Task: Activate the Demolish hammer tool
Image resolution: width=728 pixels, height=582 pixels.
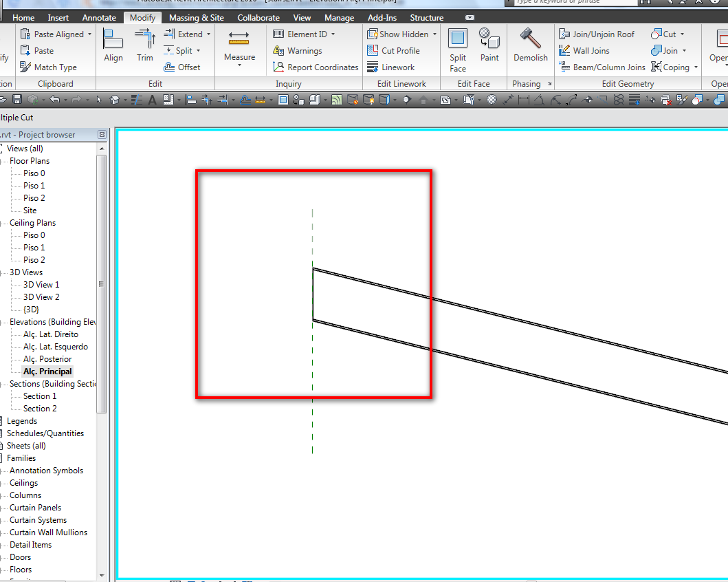Action: tap(530, 45)
